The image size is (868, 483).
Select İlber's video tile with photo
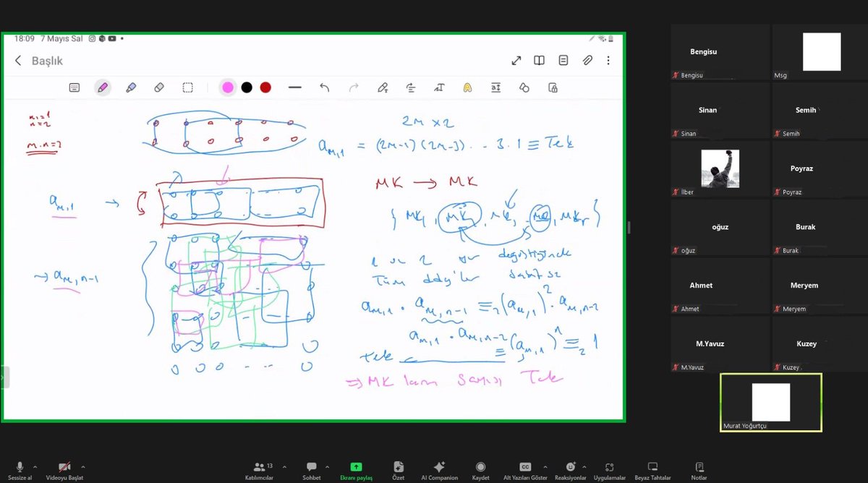720,168
